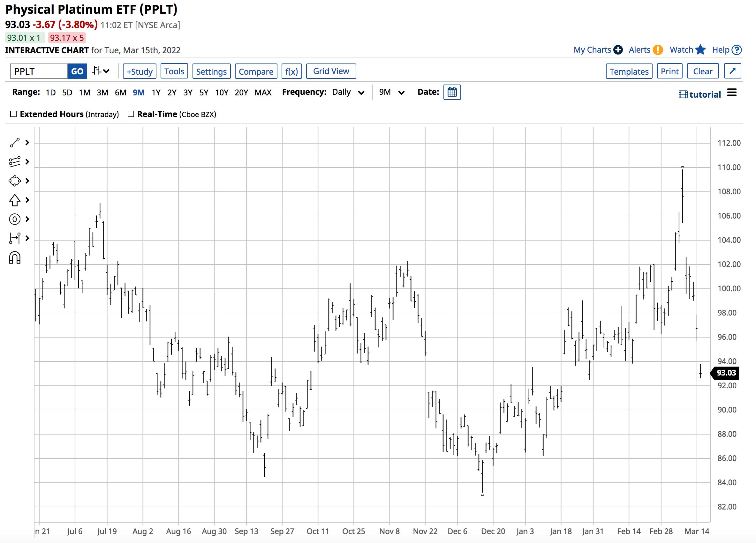
Task: Open the chart bar type dropdown
Action: click(x=101, y=71)
